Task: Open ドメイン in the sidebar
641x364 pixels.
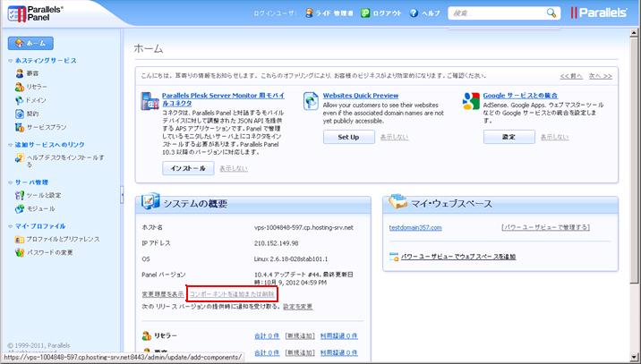Action: pyautogui.click(x=36, y=100)
